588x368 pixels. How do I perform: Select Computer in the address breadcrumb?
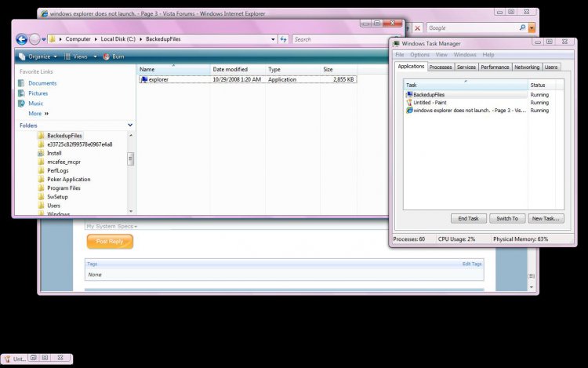click(78, 39)
